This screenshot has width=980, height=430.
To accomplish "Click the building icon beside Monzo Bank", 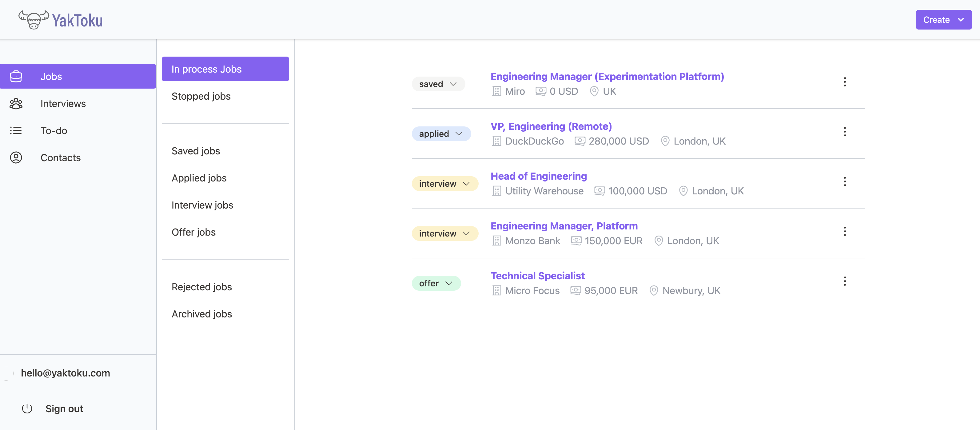I will tap(496, 241).
